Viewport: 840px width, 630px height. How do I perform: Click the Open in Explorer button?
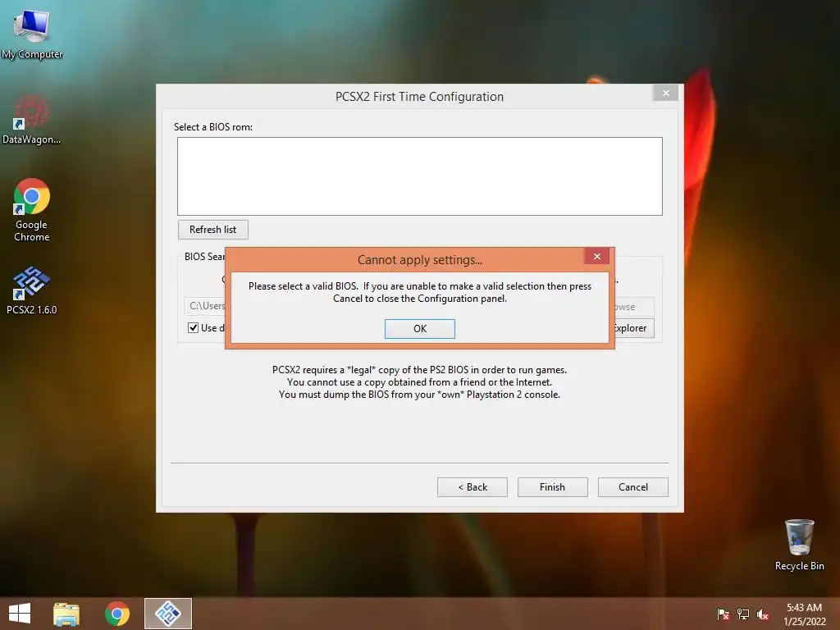tap(634, 328)
